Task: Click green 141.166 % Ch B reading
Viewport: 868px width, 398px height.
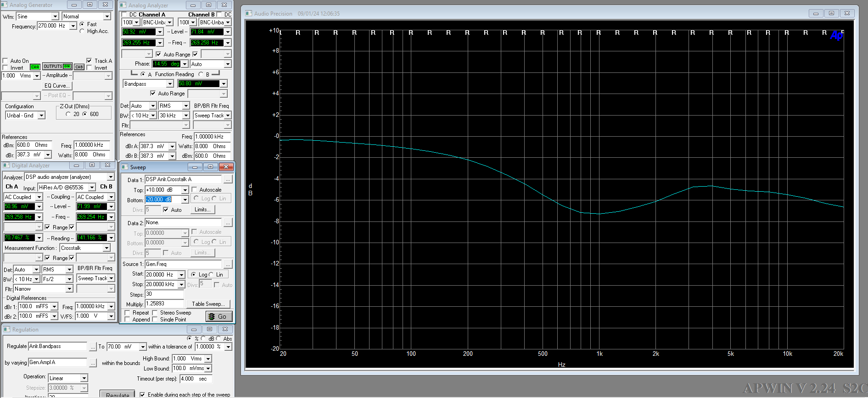Action: 92,238
